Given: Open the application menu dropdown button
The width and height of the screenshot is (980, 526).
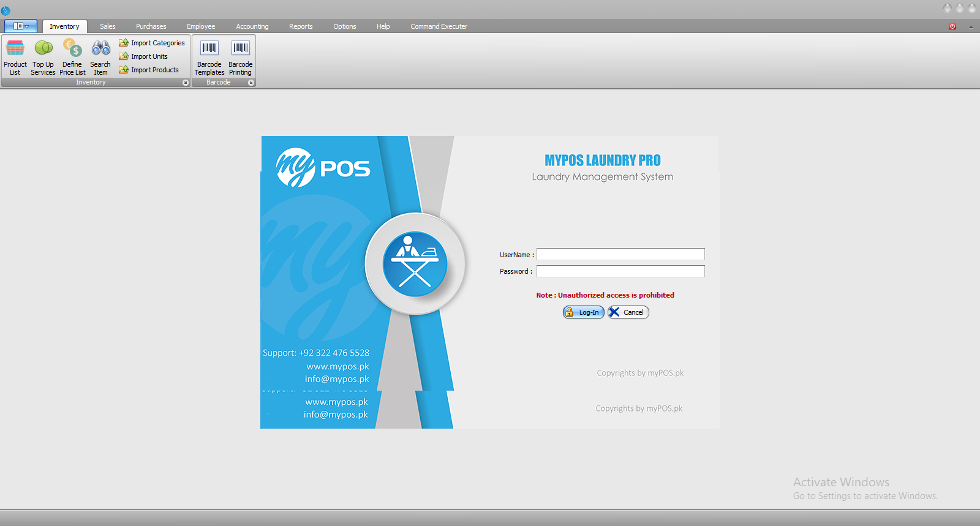Looking at the screenshot, I should point(21,26).
